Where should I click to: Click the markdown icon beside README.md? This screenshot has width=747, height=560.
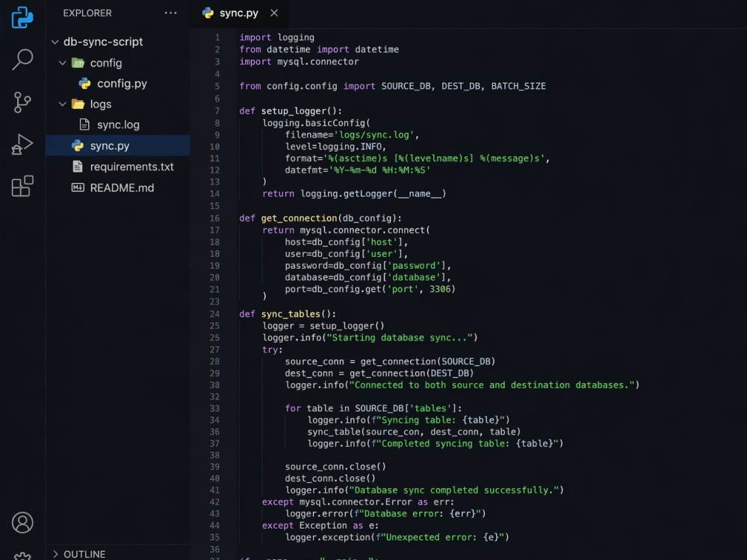78,187
